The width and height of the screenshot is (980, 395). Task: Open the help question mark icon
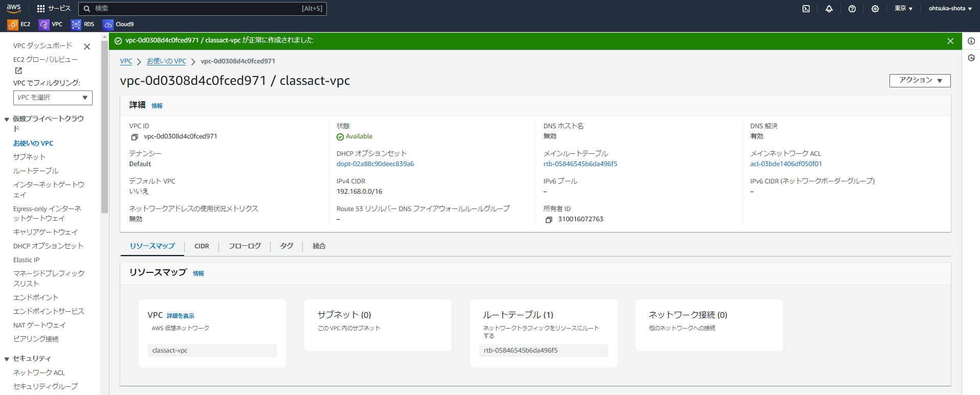852,9
